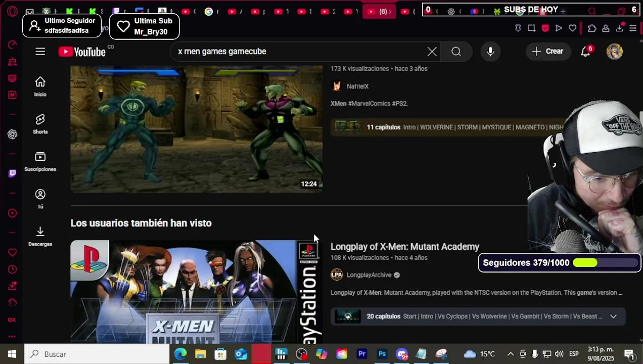
Task: Open the volume control in system tray
Action: click(x=559, y=354)
